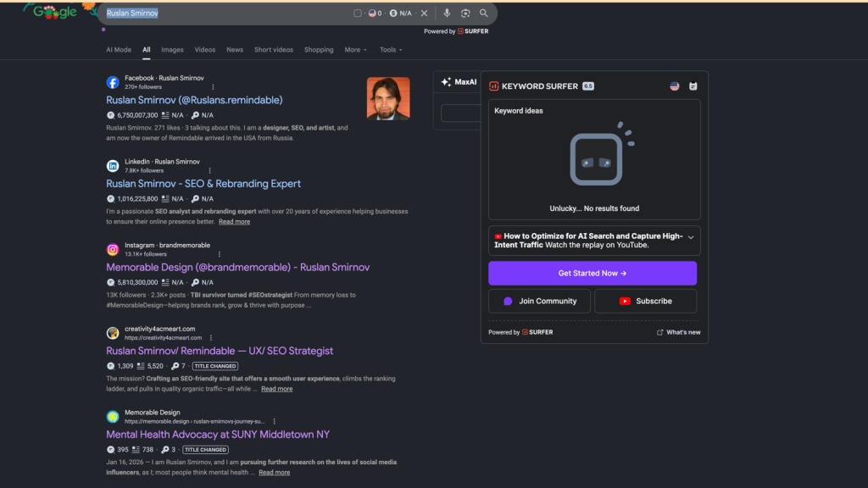The image size is (868, 488).
Task: Switch to Images tab
Action: (172, 50)
